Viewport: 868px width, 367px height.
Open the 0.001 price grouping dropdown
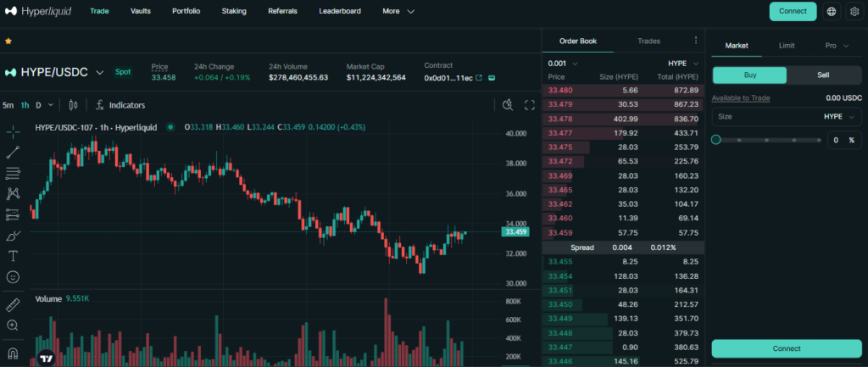point(563,64)
